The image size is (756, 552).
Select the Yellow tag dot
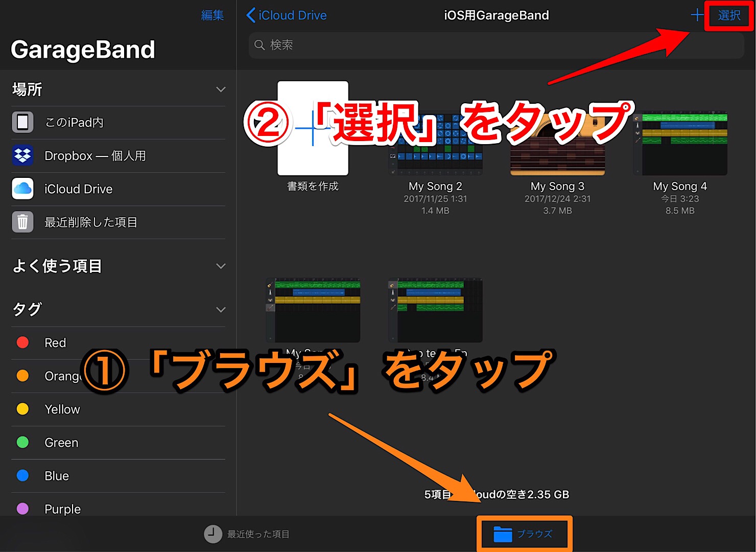click(22, 409)
